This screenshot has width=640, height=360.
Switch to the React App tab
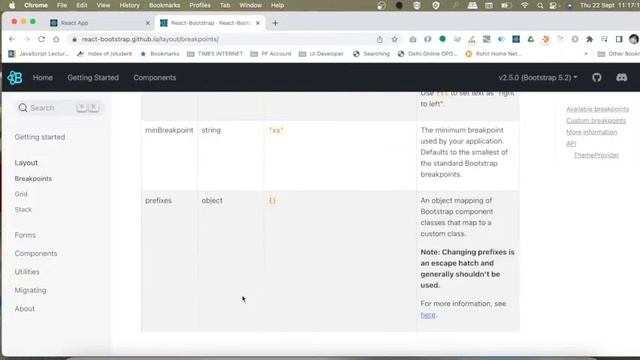[x=99, y=23]
